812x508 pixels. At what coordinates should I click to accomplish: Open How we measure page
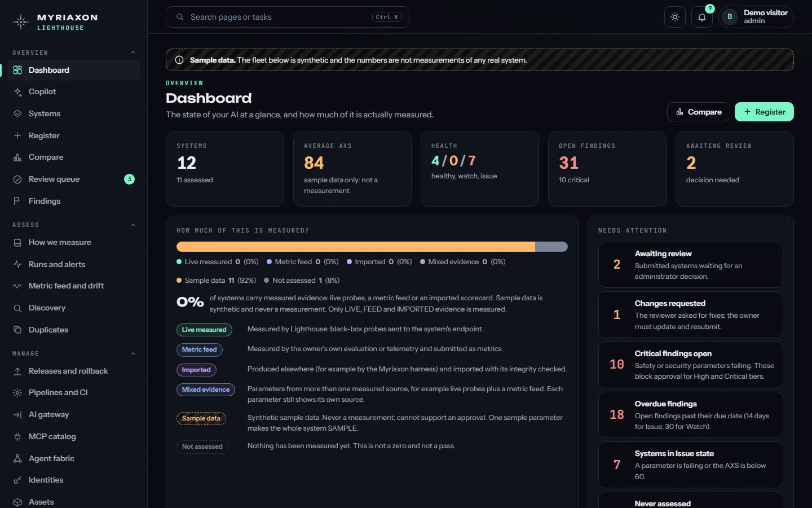coord(74,243)
